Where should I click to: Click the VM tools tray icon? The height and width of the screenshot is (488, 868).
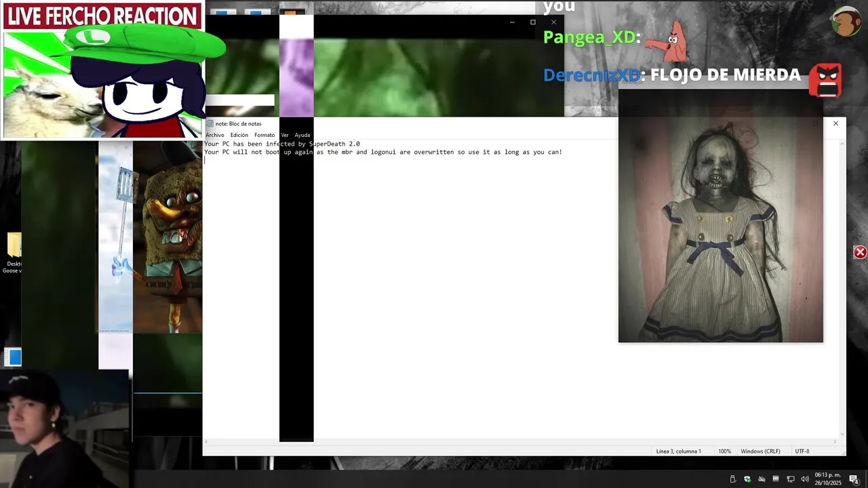[x=776, y=479]
